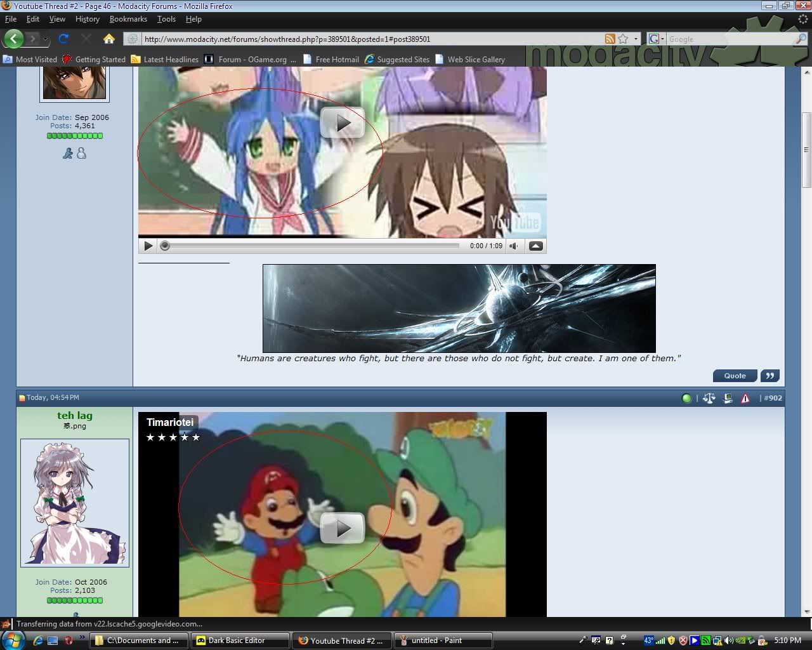812x650 pixels.
Task: Click the computer icon on post #902
Action: coord(728,398)
